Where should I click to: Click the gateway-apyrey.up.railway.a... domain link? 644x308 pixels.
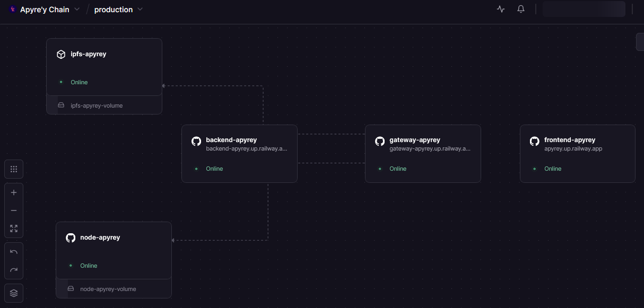(x=430, y=149)
